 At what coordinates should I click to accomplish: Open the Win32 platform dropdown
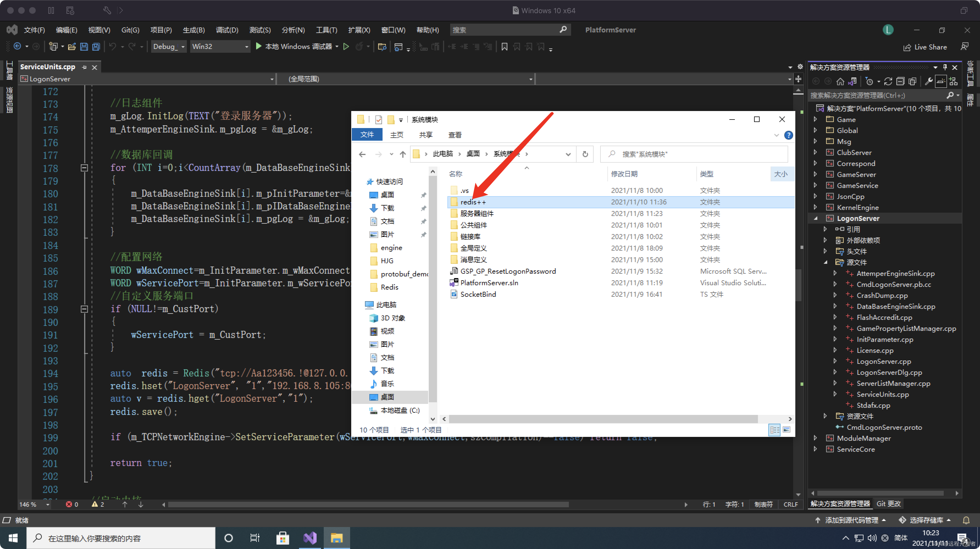(246, 47)
